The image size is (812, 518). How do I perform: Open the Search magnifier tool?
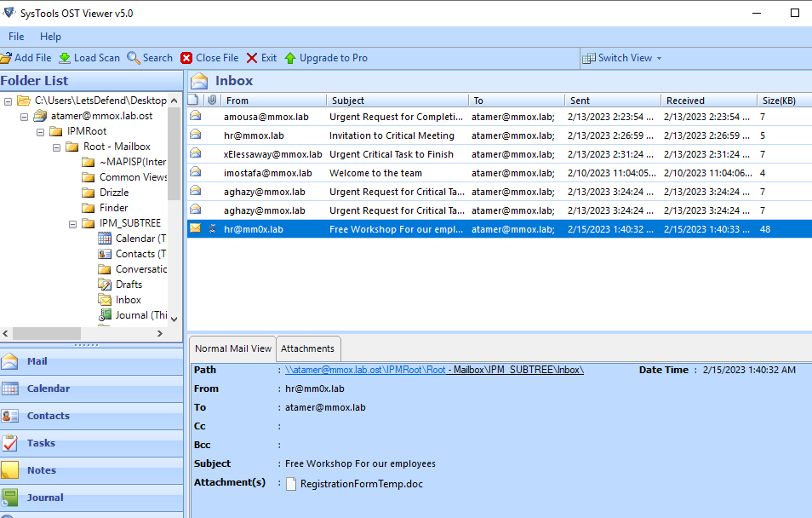[134, 58]
